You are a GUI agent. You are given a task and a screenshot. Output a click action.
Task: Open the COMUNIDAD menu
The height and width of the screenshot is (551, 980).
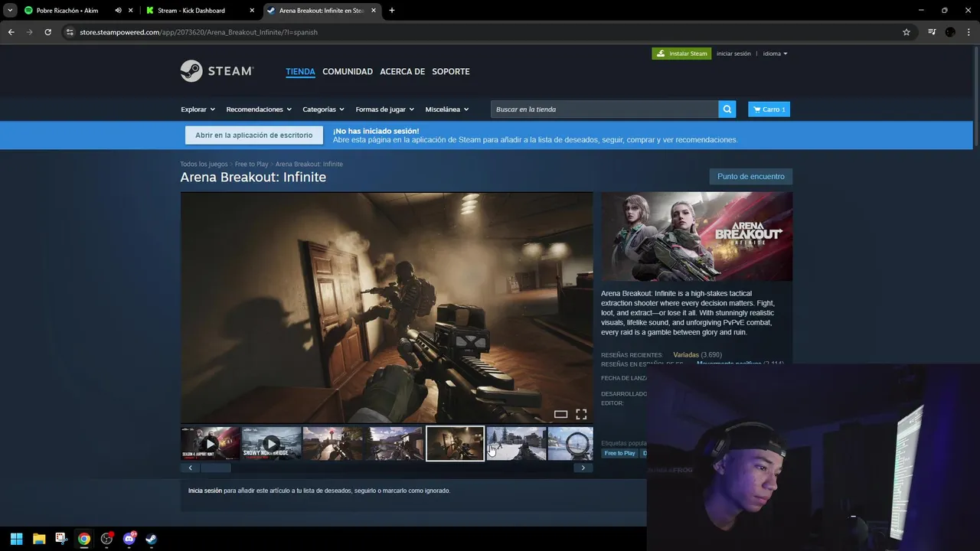click(x=348, y=71)
